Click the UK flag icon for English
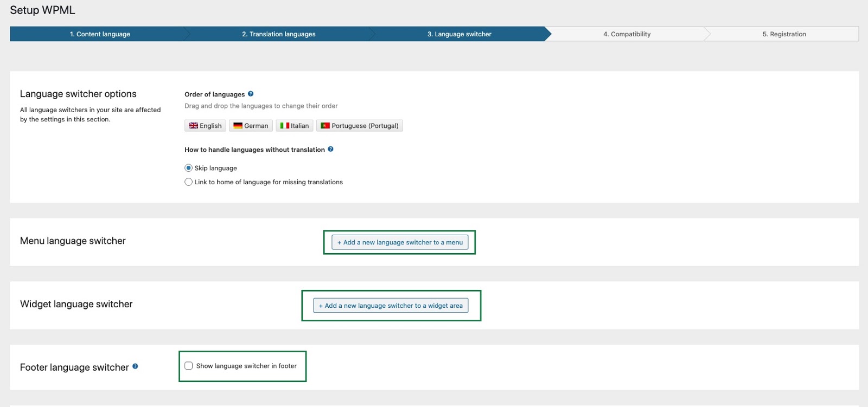This screenshot has width=868, height=407. tap(194, 126)
